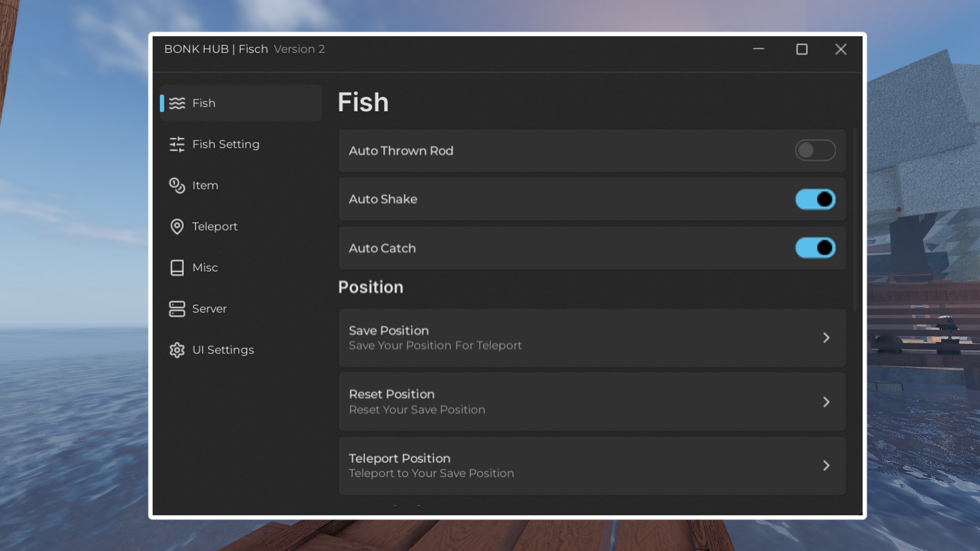The image size is (980, 551).
Task: Click the Save Position chevron arrow
Action: coord(826,338)
